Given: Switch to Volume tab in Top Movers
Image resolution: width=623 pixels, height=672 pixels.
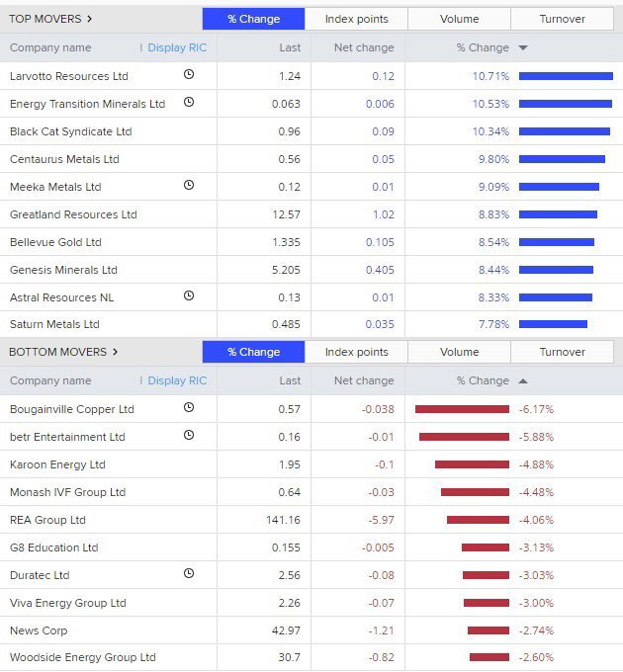Looking at the screenshot, I should click(459, 19).
